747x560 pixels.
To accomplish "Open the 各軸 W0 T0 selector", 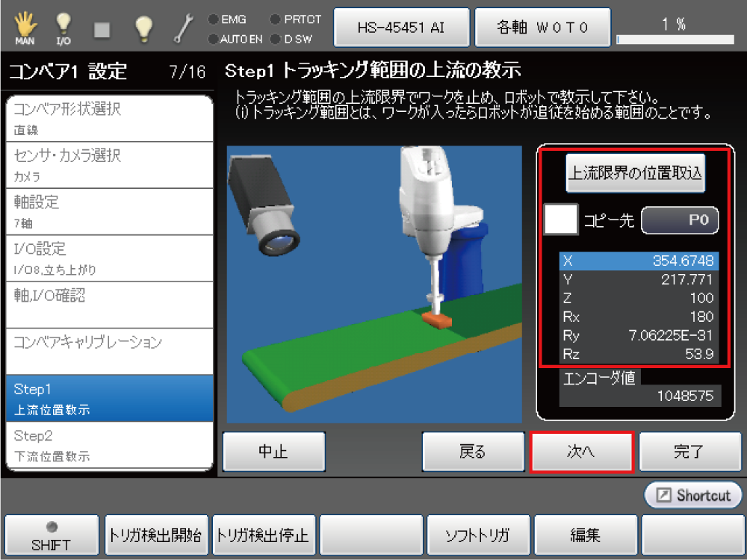I will (x=543, y=28).
